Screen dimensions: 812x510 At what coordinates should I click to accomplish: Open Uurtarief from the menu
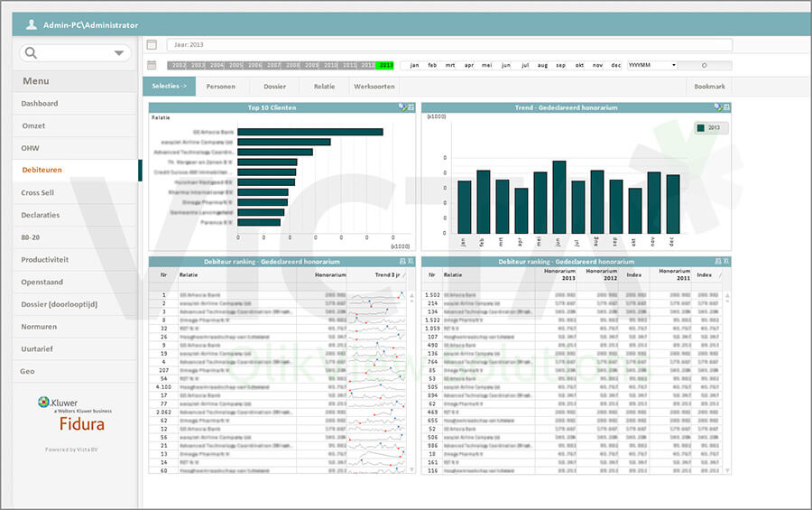75,348
